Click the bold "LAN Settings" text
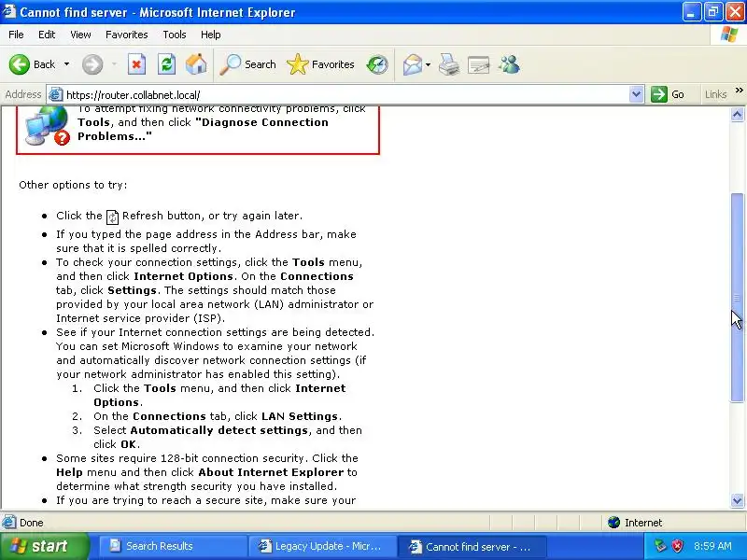747x560 pixels. (x=300, y=416)
